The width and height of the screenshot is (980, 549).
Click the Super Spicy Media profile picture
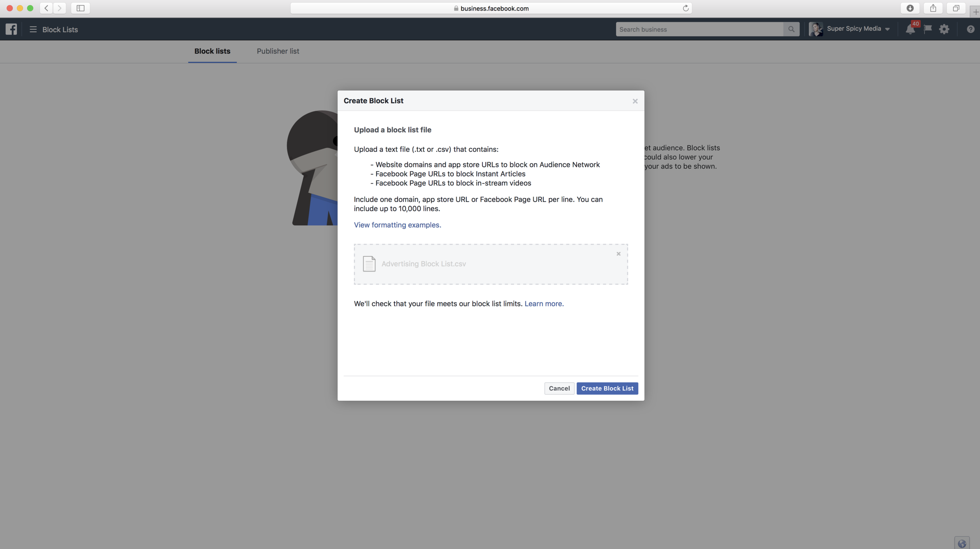pos(816,29)
